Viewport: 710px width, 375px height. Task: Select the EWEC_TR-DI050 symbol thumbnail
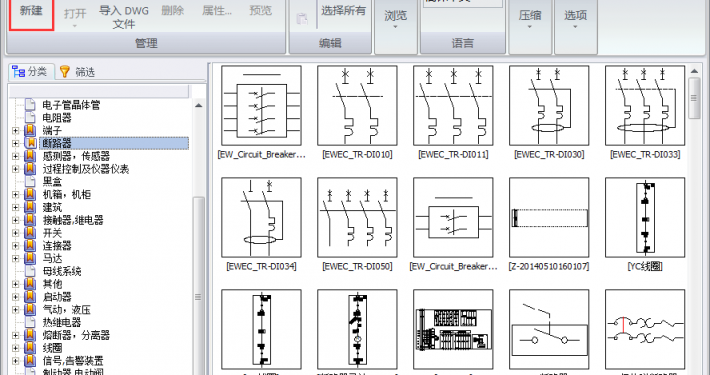pos(357,217)
